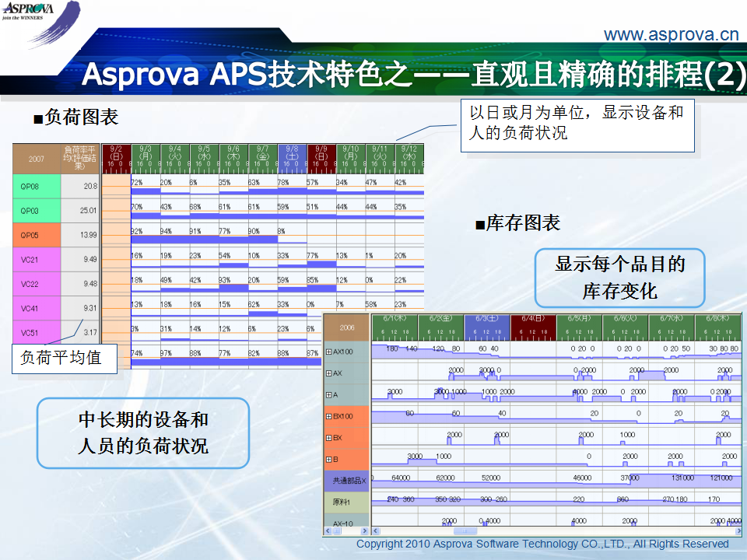Select the 9/2 (日) date column header
Image resolution: width=747 pixels, height=560 pixels.
tap(116, 159)
